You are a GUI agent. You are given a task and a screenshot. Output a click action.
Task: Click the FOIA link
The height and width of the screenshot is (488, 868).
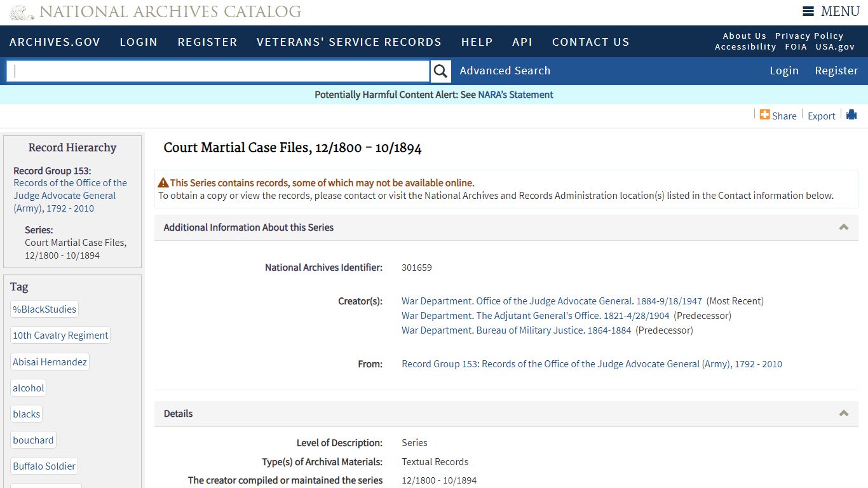(796, 47)
